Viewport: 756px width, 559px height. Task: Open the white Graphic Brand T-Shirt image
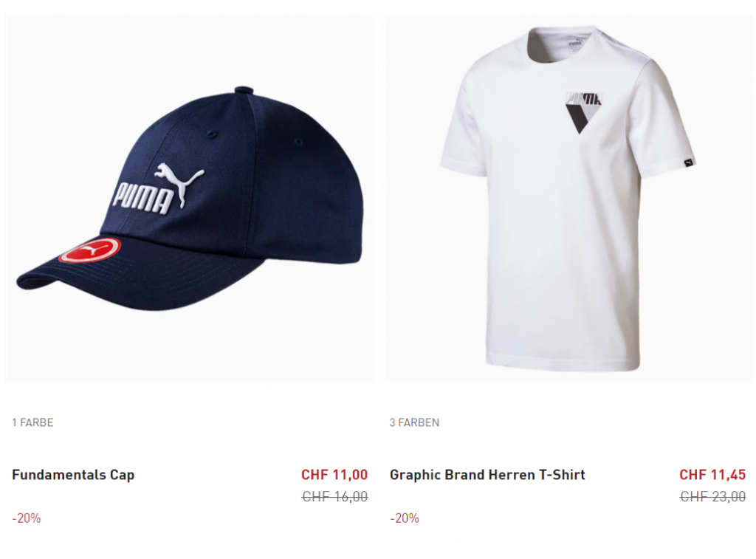click(568, 199)
